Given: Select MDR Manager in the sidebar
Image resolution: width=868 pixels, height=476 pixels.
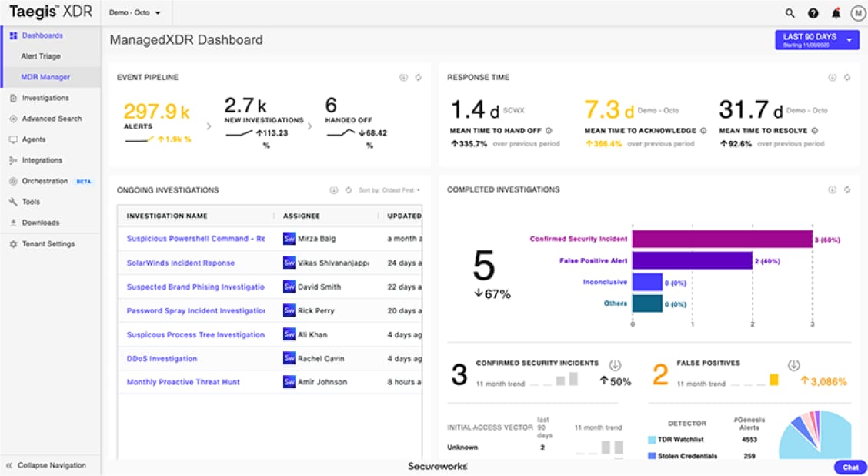Looking at the screenshot, I should coord(46,77).
